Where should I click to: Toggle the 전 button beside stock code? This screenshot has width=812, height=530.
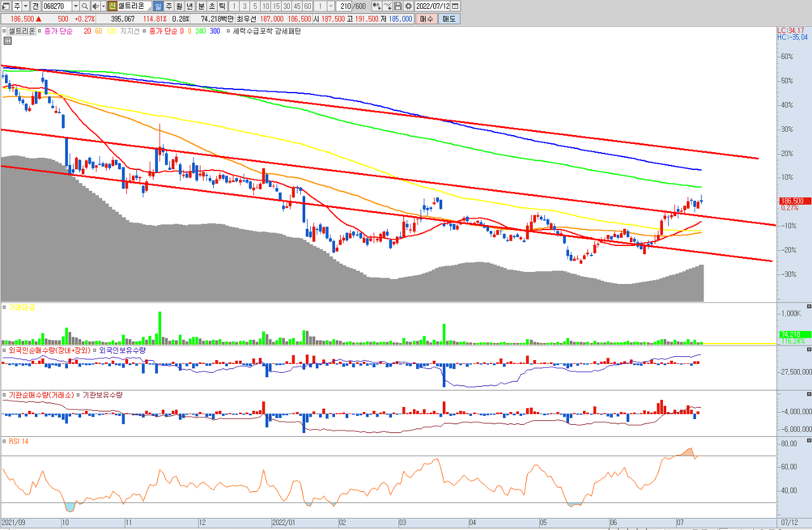[x=35, y=6]
